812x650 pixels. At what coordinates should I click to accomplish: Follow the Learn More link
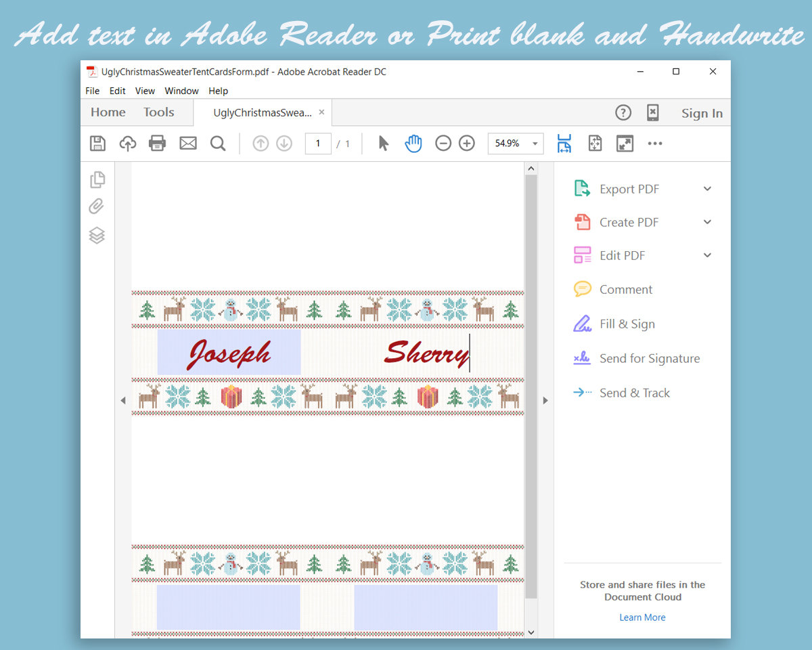click(642, 617)
